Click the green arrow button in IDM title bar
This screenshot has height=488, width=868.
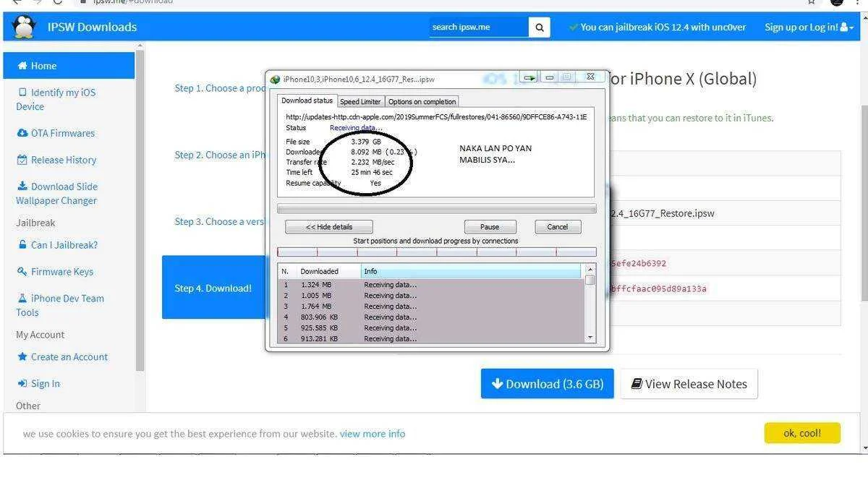[x=529, y=77]
